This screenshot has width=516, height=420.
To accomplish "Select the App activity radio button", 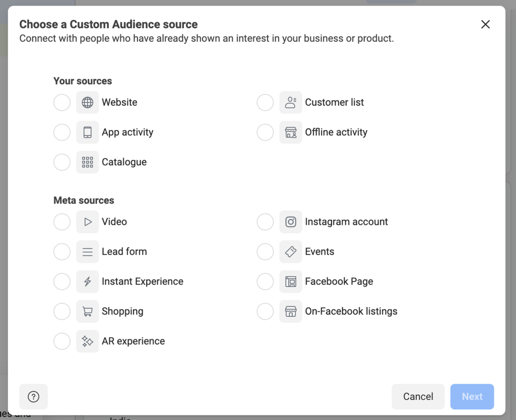I will tap(62, 132).
